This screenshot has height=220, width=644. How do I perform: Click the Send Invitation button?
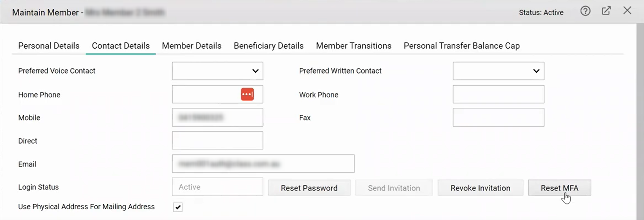tap(394, 188)
